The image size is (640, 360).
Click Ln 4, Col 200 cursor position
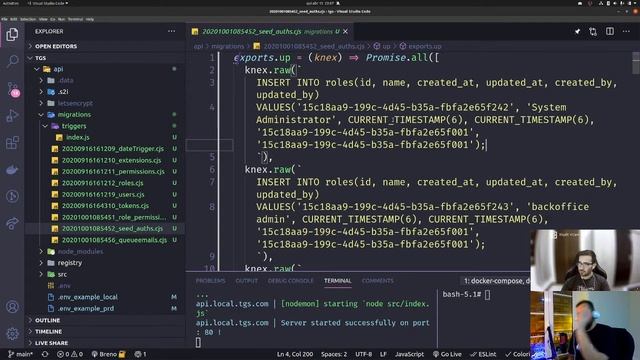click(x=295, y=354)
